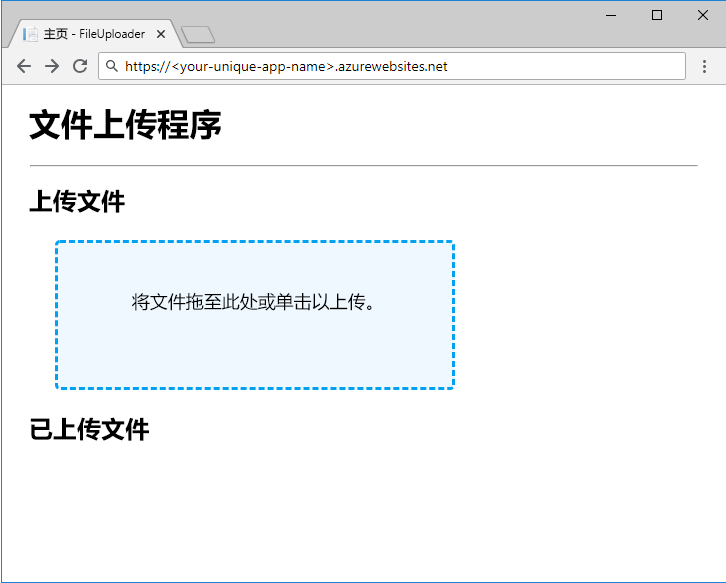Screen dimensions: 726x583
Task: Click the 将文件拖至此处或单击以上传 text
Action: point(253,302)
